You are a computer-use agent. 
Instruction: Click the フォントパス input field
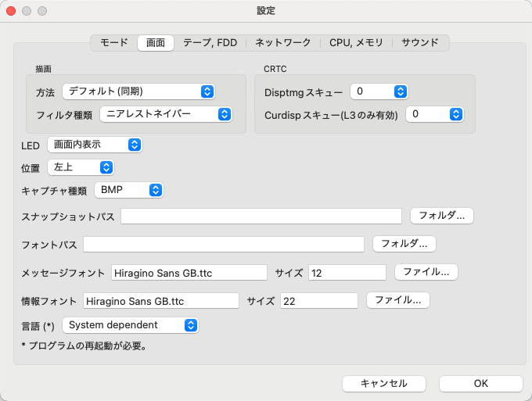[x=223, y=245]
